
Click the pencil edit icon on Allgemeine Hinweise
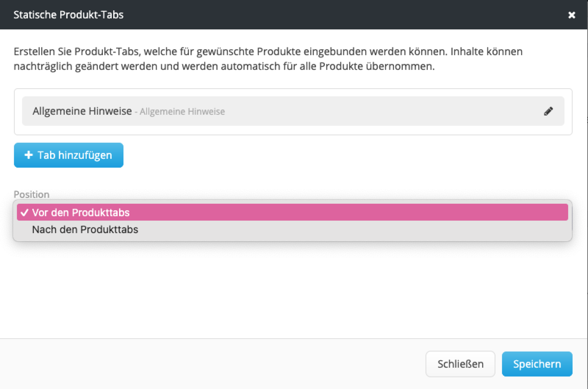pyautogui.click(x=549, y=111)
